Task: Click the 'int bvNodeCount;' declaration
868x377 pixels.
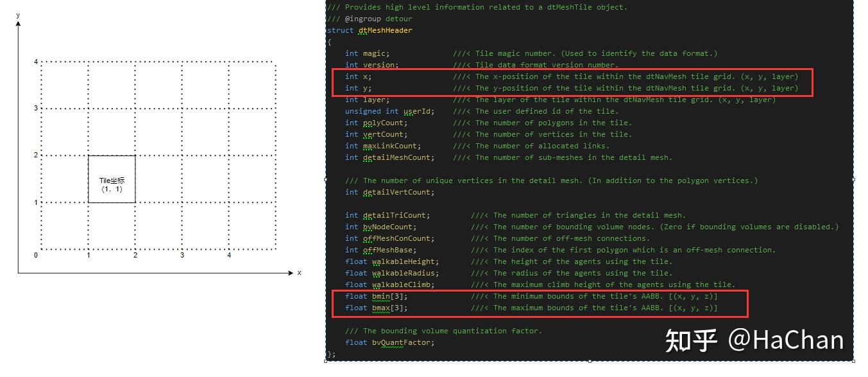Action: pyautogui.click(x=380, y=227)
